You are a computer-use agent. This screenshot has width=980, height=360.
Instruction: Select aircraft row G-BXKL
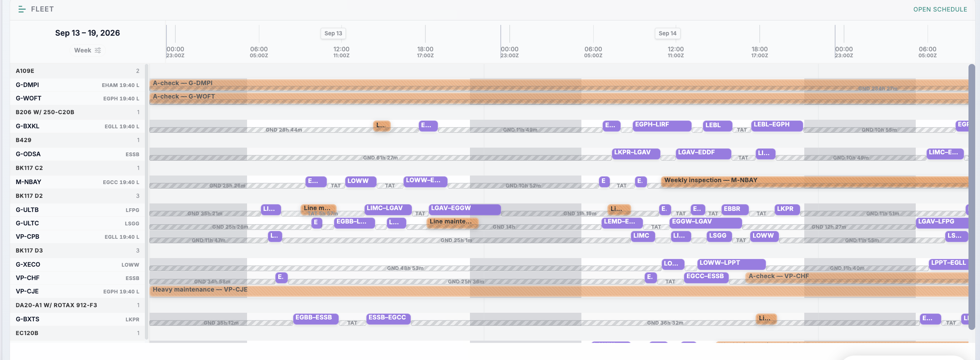tap(77, 126)
